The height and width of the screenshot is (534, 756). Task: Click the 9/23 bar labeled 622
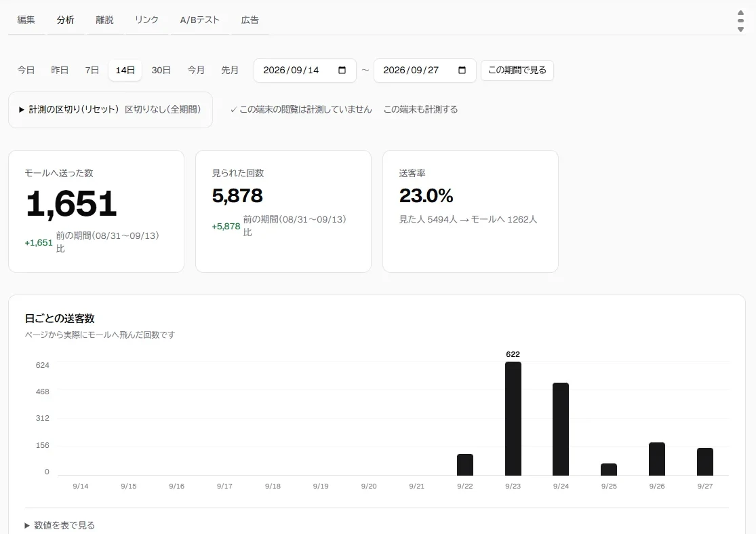point(513,418)
